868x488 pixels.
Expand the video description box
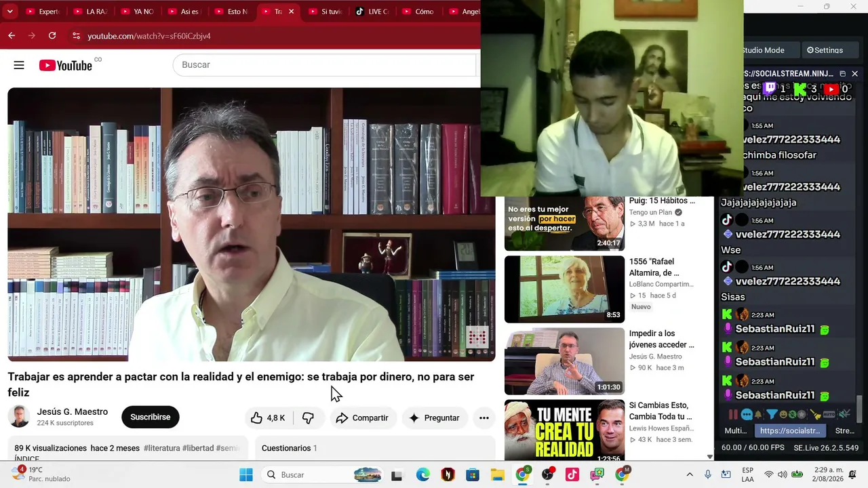point(127,448)
